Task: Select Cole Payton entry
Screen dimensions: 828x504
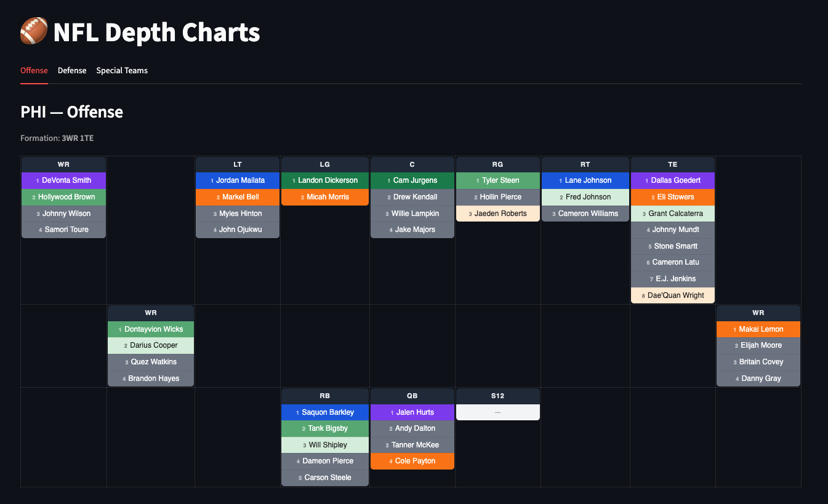Action: click(x=412, y=461)
